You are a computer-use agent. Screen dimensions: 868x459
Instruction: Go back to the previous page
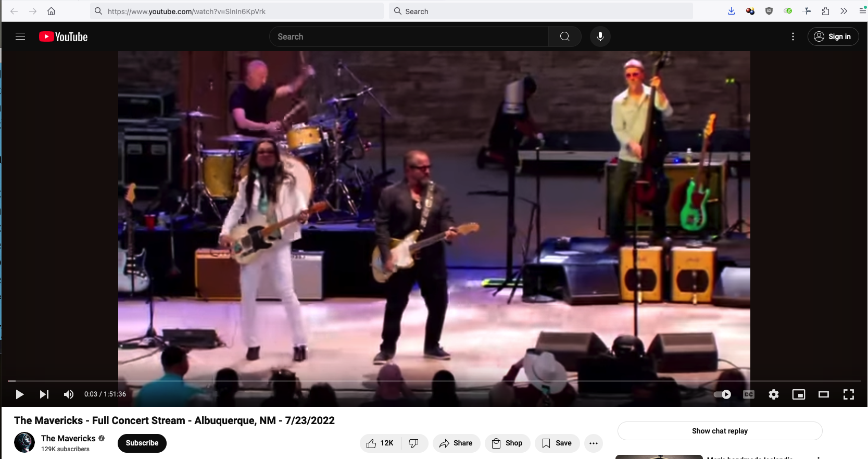click(14, 11)
